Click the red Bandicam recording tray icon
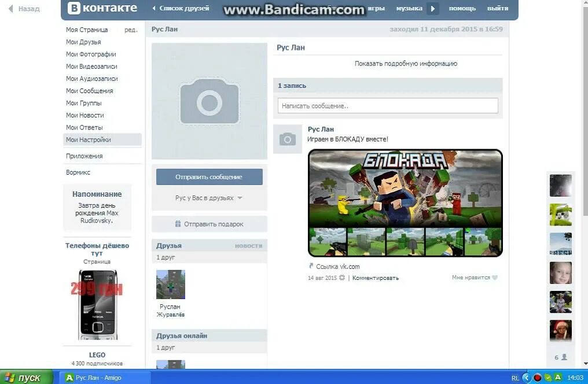The height and width of the screenshot is (384, 588). pos(538,377)
